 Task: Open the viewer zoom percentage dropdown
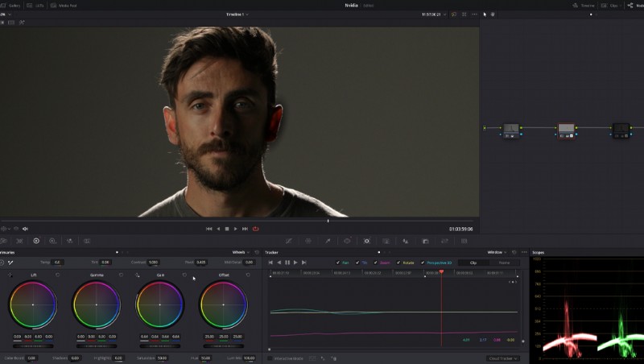point(6,14)
